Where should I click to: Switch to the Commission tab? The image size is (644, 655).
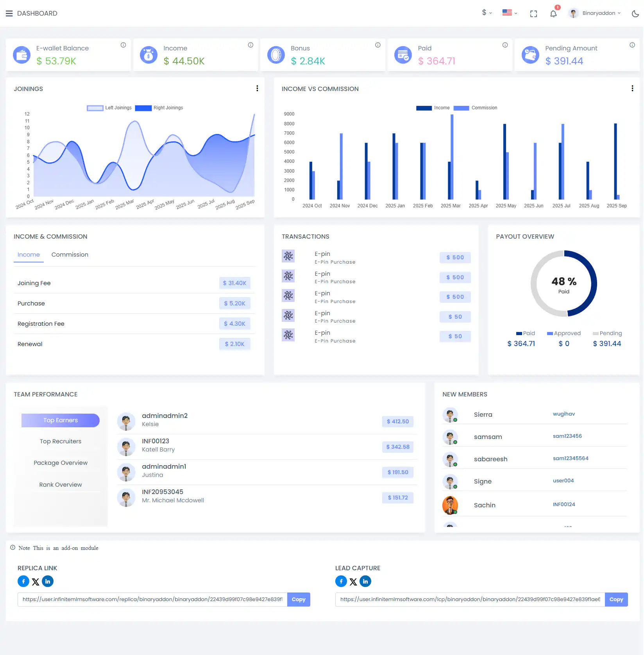coord(70,255)
